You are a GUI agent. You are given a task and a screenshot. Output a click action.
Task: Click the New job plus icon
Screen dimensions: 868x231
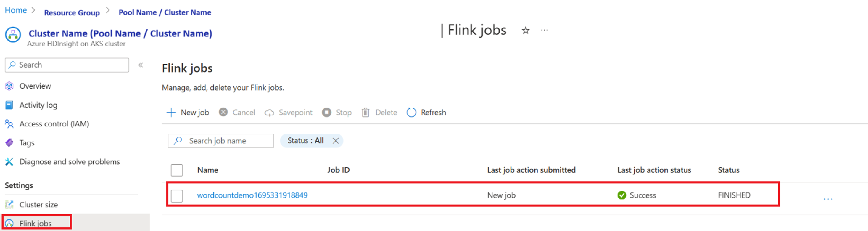[171, 112]
